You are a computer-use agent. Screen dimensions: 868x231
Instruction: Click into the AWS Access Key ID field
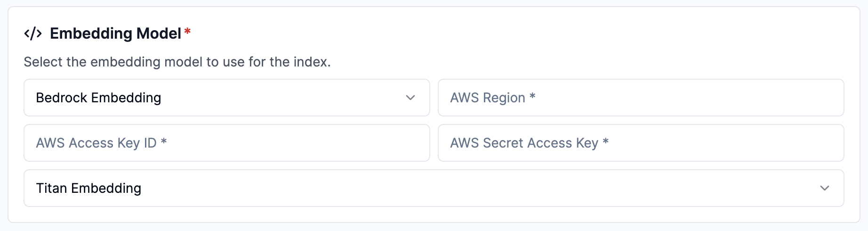click(x=226, y=143)
